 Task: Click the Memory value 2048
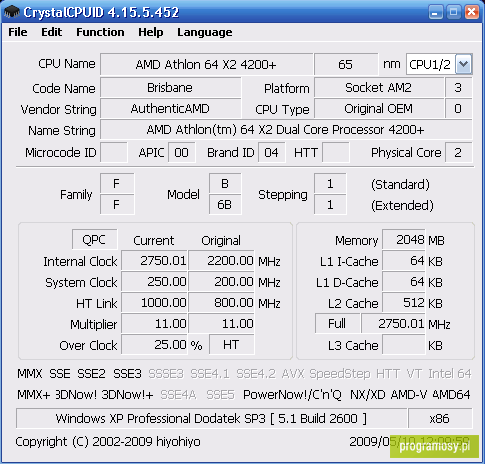pos(404,239)
